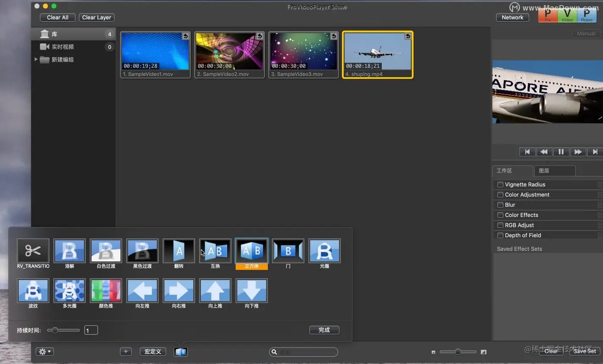
Task: Click the small thumbnail size icon
Action: click(433, 352)
